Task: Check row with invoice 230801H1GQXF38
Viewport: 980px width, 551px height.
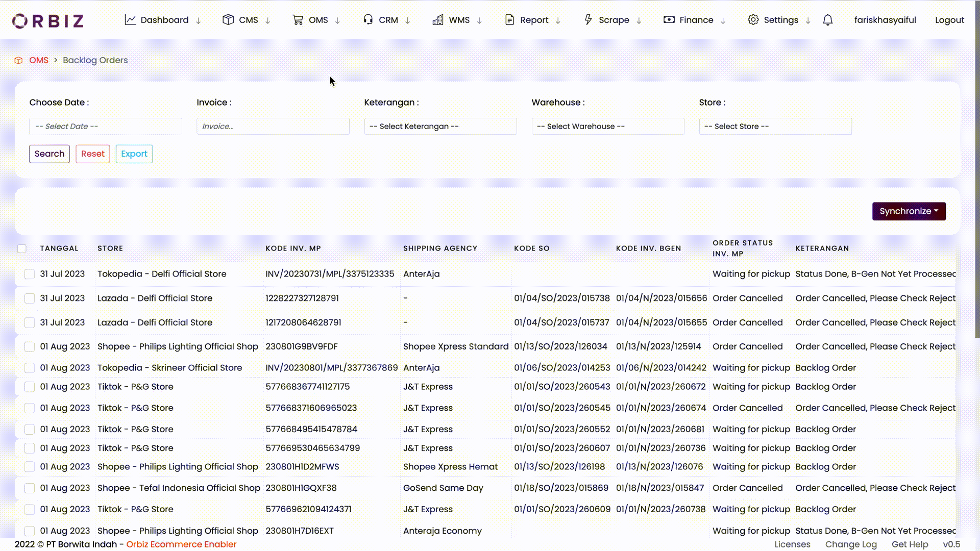Action: [30, 488]
